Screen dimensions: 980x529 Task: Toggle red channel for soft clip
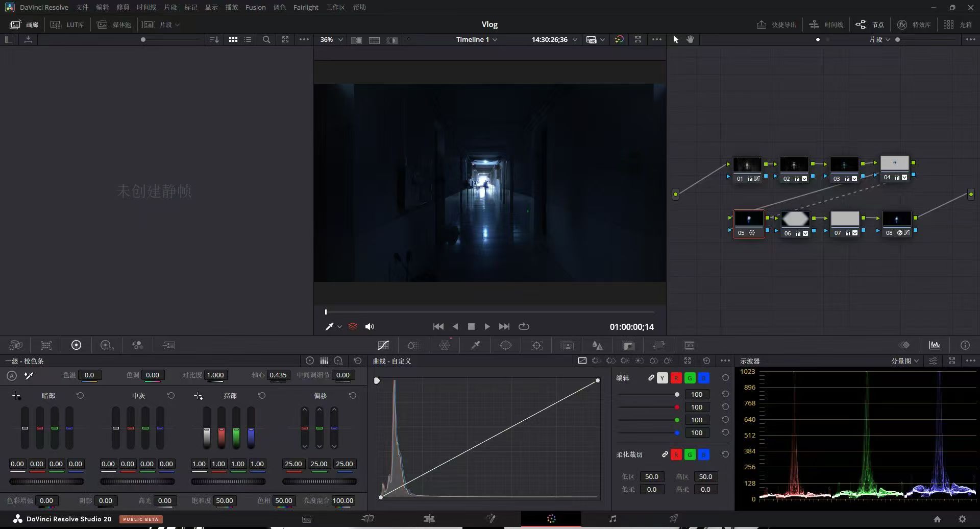coord(676,454)
